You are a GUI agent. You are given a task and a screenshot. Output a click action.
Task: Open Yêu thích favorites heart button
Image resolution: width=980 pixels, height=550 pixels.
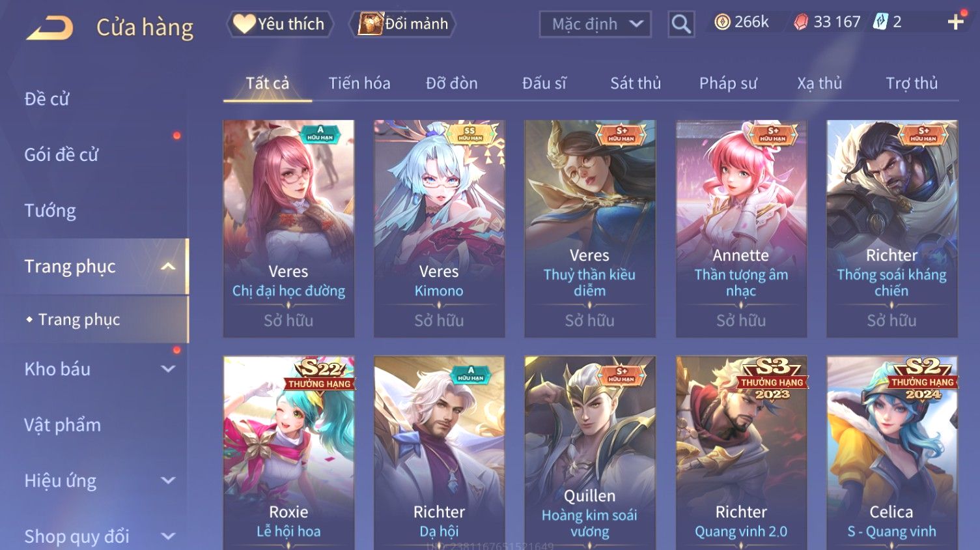coord(280,24)
